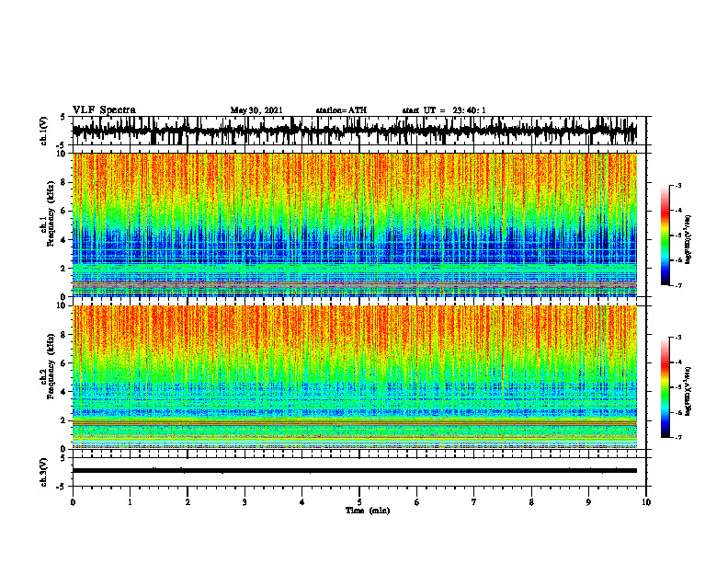Click time axis tick label "1"

tap(130, 502)
